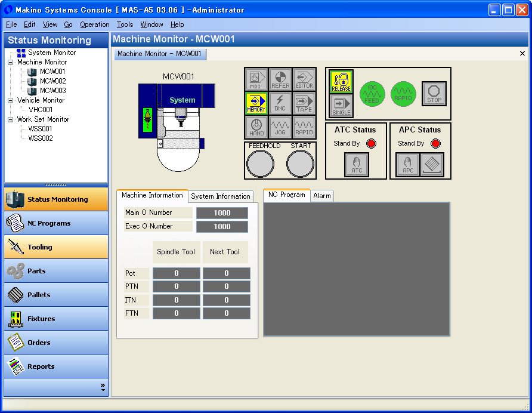Choose the EDITOR mode icon

click(304, 79)
